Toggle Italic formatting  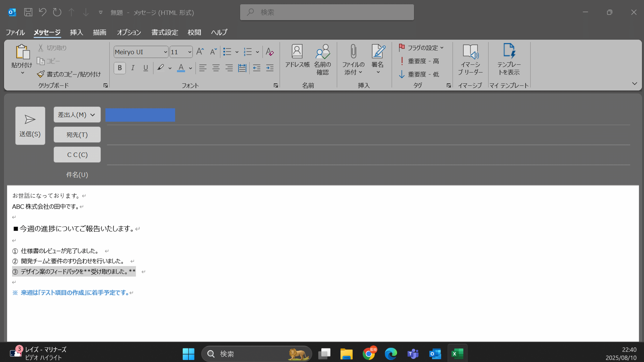133,68
